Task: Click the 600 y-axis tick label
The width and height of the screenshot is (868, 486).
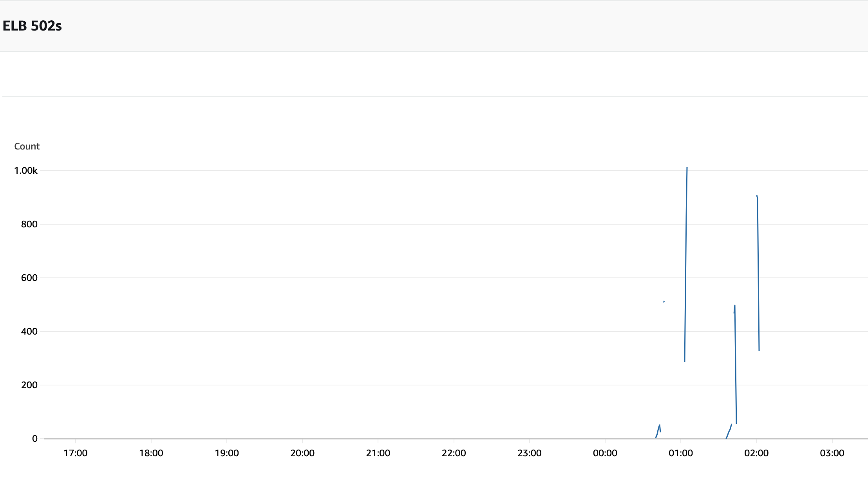Action: tap(29, 278)
